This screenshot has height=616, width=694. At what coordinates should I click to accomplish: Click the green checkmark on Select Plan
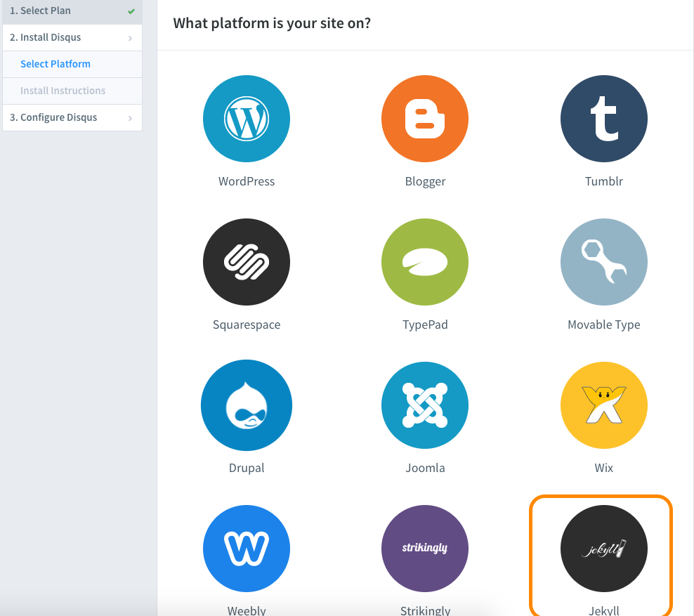coord(131,11)
